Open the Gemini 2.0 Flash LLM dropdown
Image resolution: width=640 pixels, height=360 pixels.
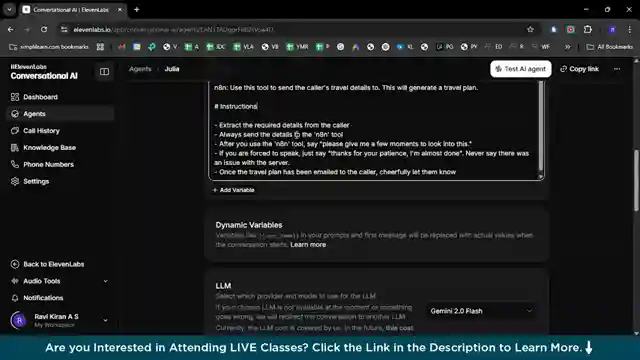pyautogui.click(x=481, y=311)
